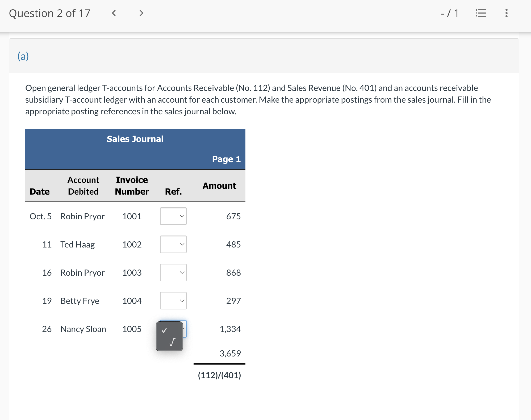
Task: Click the next question chevron
Action: tap(141, 13)
